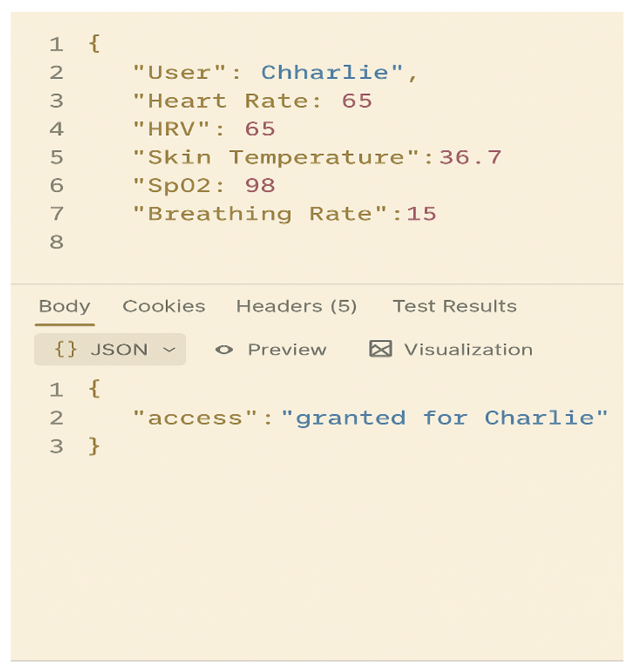This screenshot has width=635, height=672.
Task: Click the Breathing Rate value 15
Action: point(421,214)
